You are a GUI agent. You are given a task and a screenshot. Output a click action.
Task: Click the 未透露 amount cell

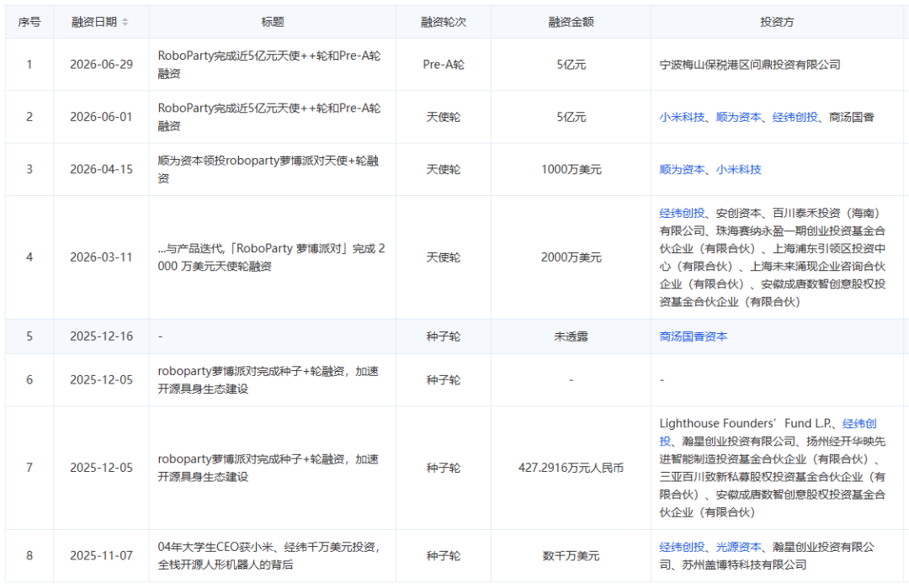click(x=571, y=336)
